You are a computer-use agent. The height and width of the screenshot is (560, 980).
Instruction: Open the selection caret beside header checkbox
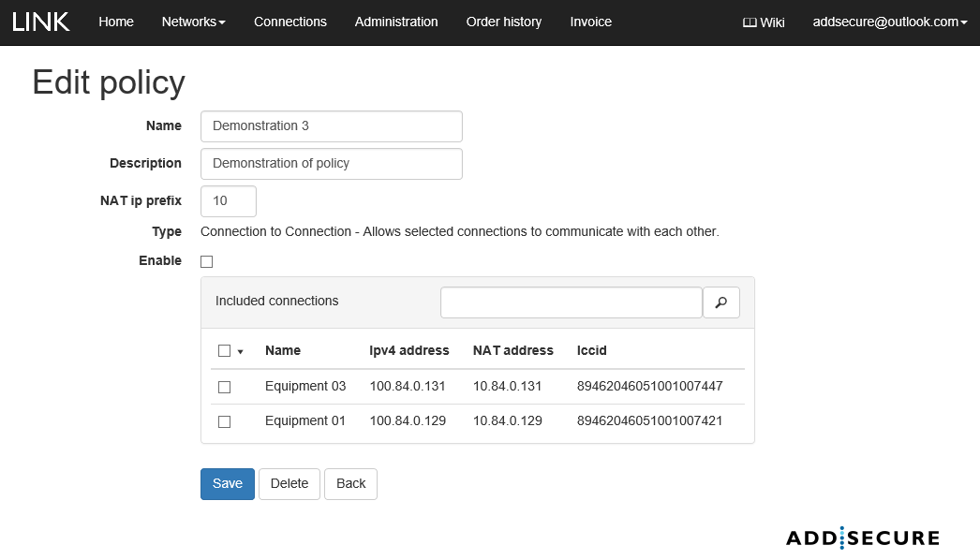click(x=241, y=352)
